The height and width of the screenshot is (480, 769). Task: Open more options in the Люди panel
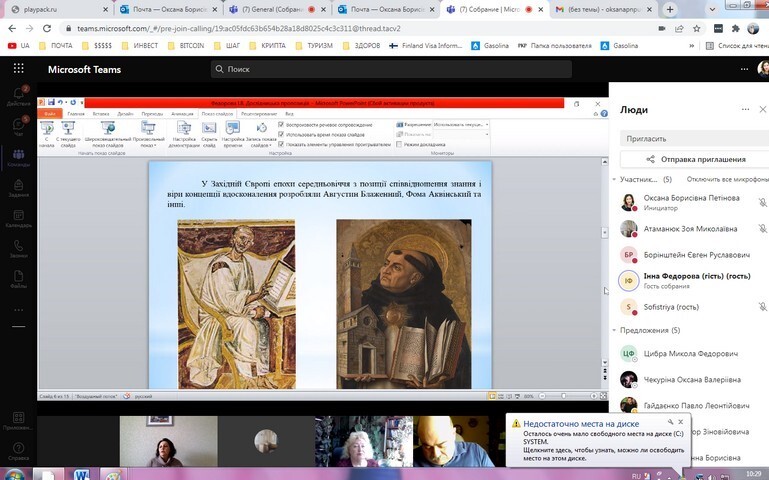(744, 109)
